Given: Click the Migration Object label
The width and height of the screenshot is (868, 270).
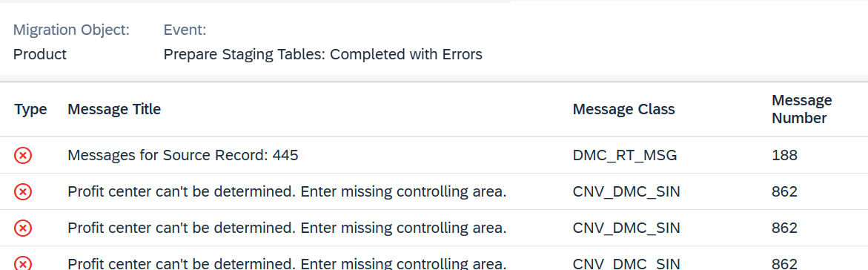Looking at the screenshot, I should pos(71,30).
